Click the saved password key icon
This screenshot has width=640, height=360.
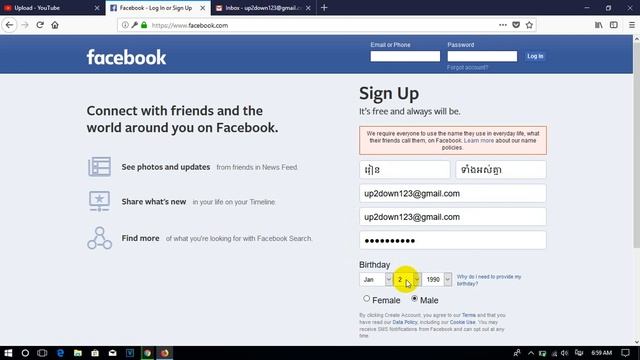[x=134, y=25]
